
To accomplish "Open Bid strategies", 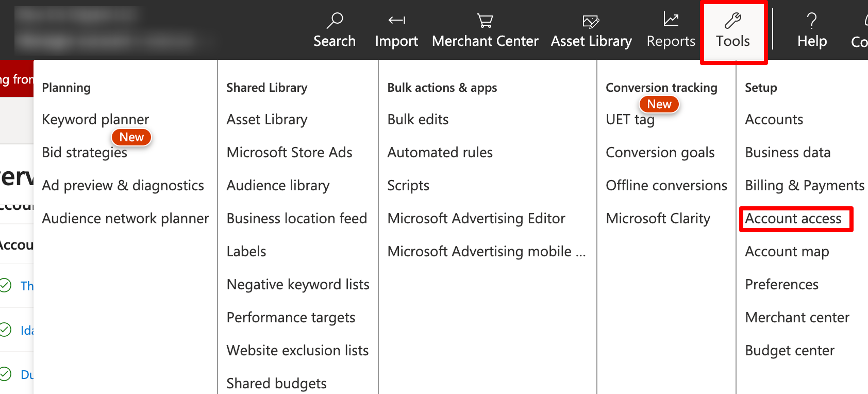I will [x=85, y=153].
